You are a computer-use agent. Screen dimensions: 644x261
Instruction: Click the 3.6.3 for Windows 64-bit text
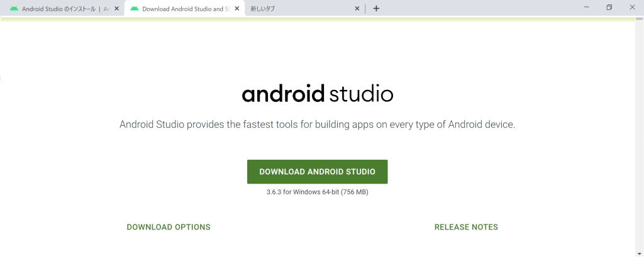(x=317, y=192)
